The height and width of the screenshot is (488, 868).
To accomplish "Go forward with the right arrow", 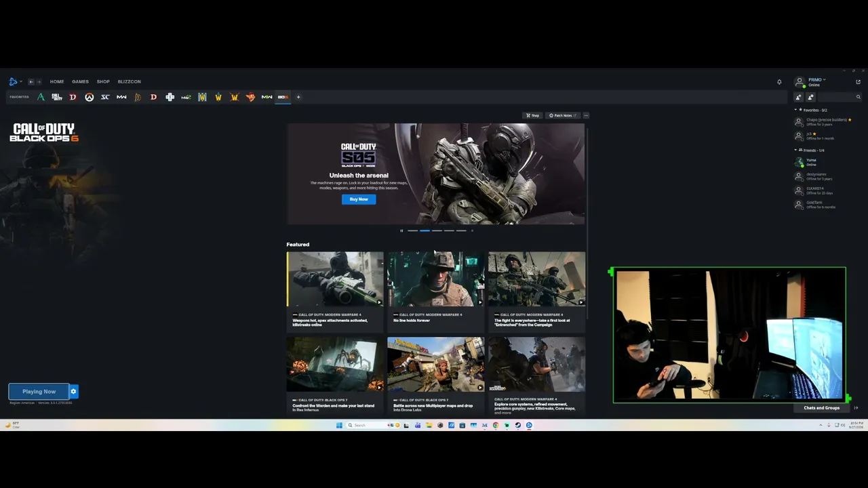I will pos(39,82).
